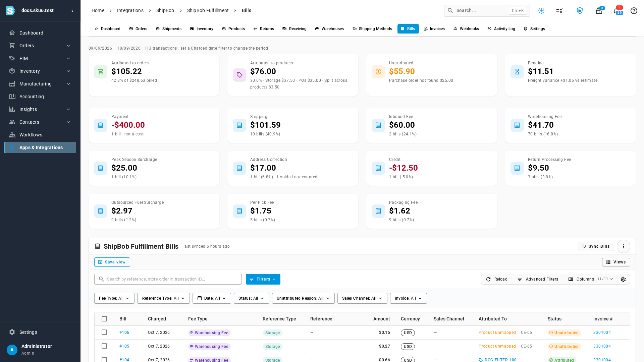Open the Fee Type filter dropdown
The width and height of the screenshot is (644, 362).
(114, 298)
